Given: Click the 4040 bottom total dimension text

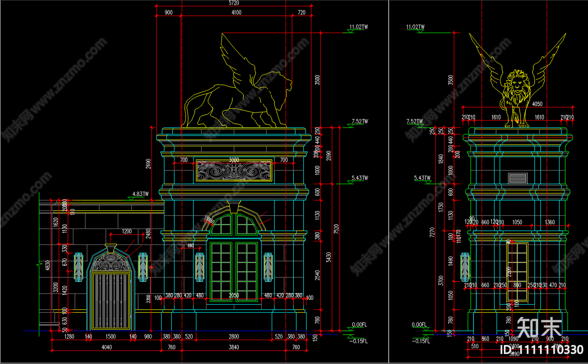Looking at the screenshot, I should (107, 347).
